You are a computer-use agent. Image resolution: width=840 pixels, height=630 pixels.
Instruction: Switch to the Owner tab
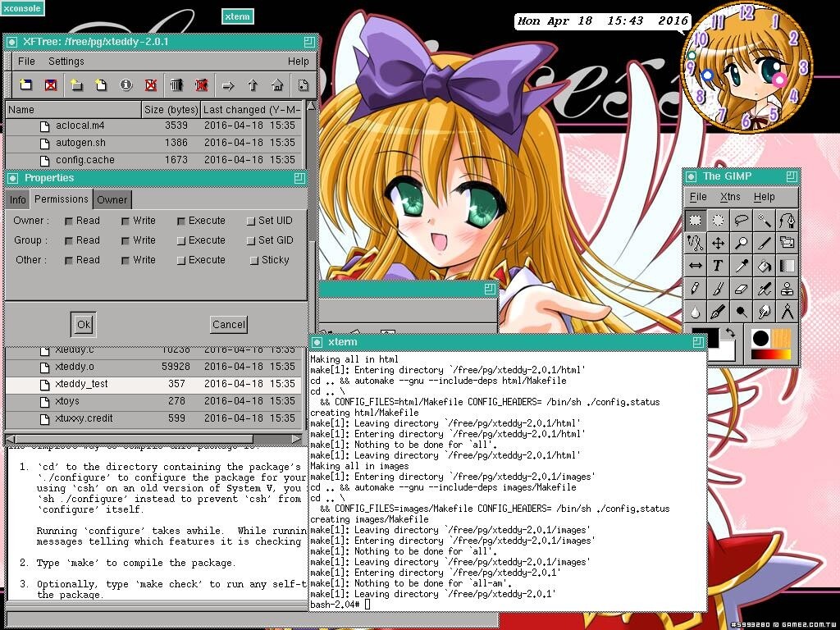(112, 200)
